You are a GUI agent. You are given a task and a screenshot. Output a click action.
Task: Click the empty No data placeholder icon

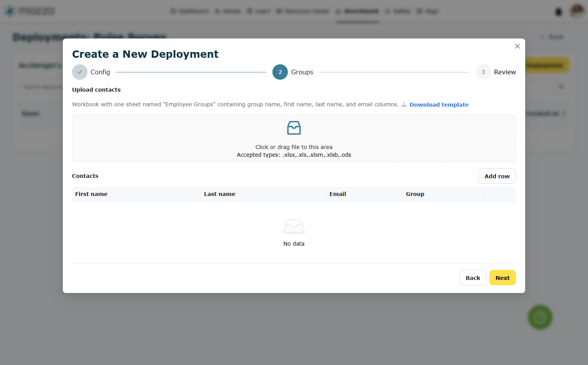(294, 227)
